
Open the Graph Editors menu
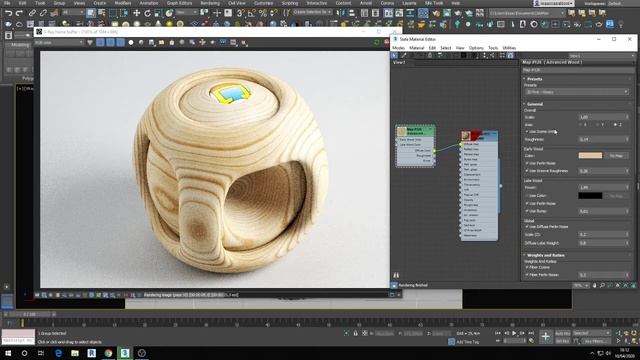180,3
